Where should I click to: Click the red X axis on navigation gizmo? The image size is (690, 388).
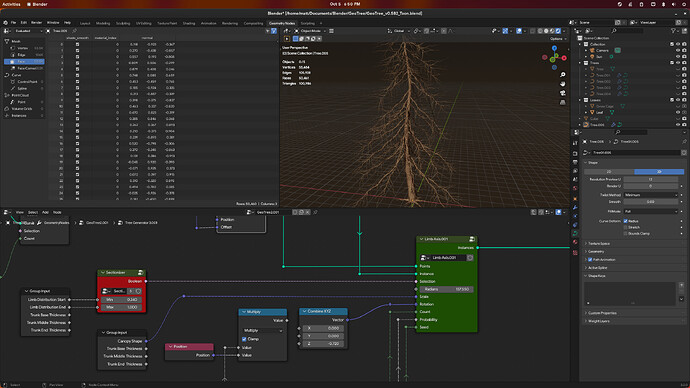click(x=564, y=58)
